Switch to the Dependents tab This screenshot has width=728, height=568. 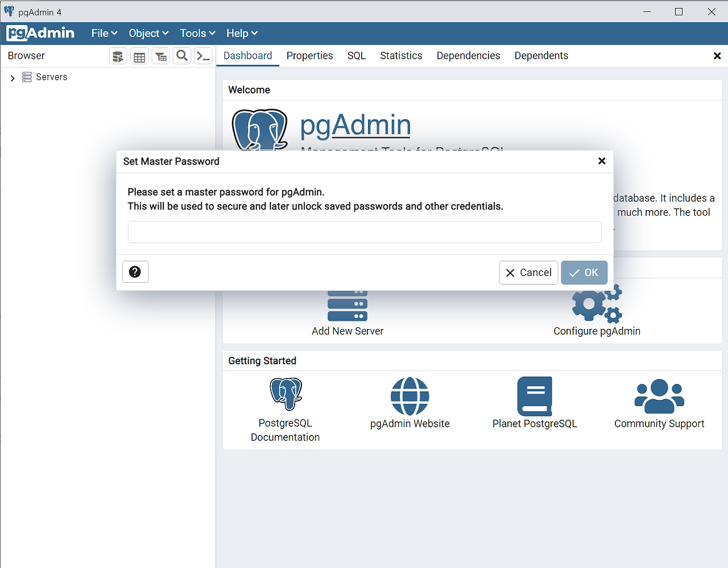pos(541,56)
